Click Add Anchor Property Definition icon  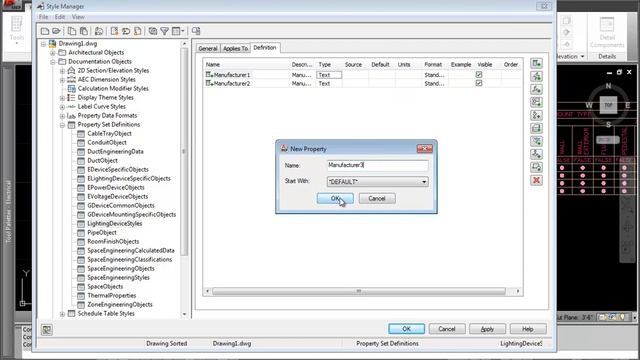pos(536,154)
